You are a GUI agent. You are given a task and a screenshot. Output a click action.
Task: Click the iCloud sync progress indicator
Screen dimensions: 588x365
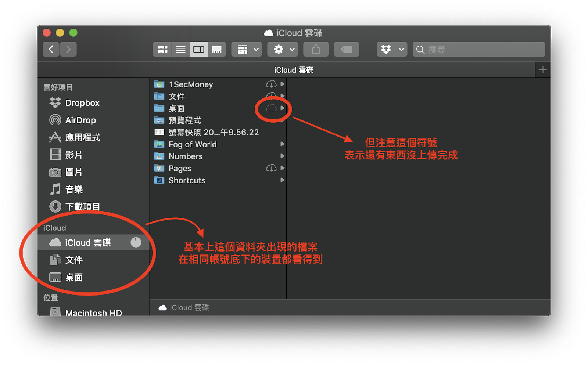click(136, 242)
